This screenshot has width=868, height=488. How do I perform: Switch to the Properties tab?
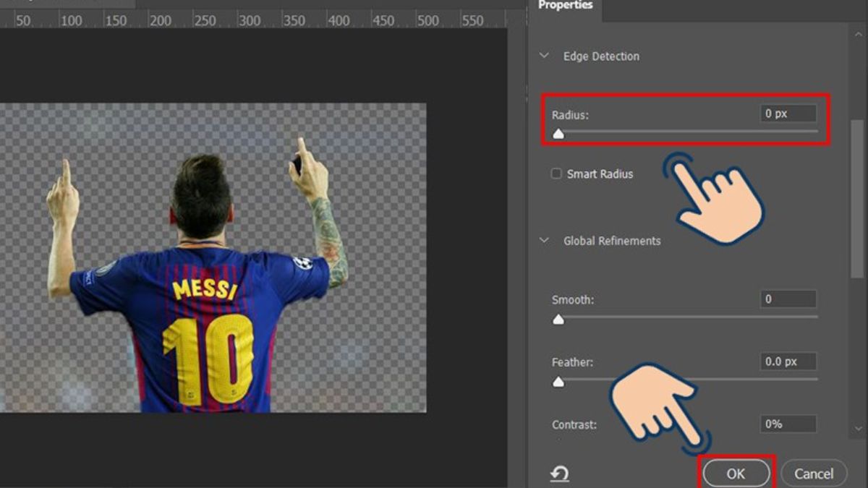coord(565,6)
